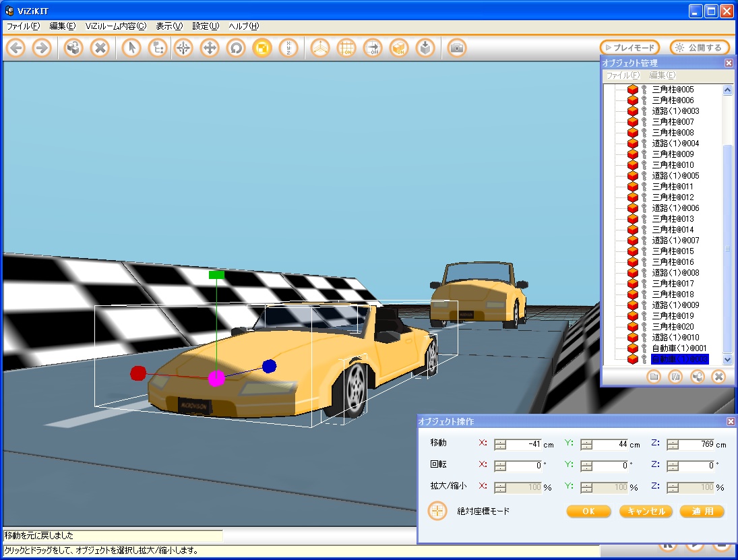Choose the rotate tool in the toolbar
The width and height of the screenshot is (738, 560).
coord(235,48)
